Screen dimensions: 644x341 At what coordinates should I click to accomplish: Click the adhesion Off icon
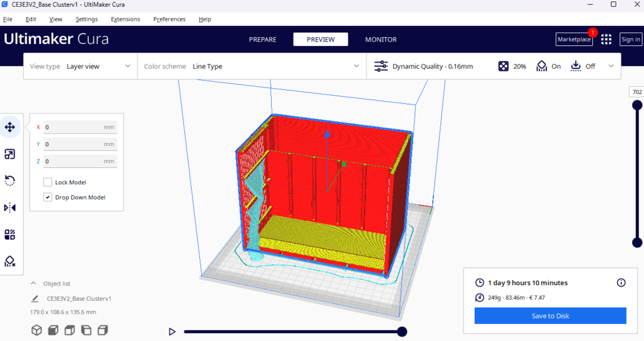[x=576, y=66]
